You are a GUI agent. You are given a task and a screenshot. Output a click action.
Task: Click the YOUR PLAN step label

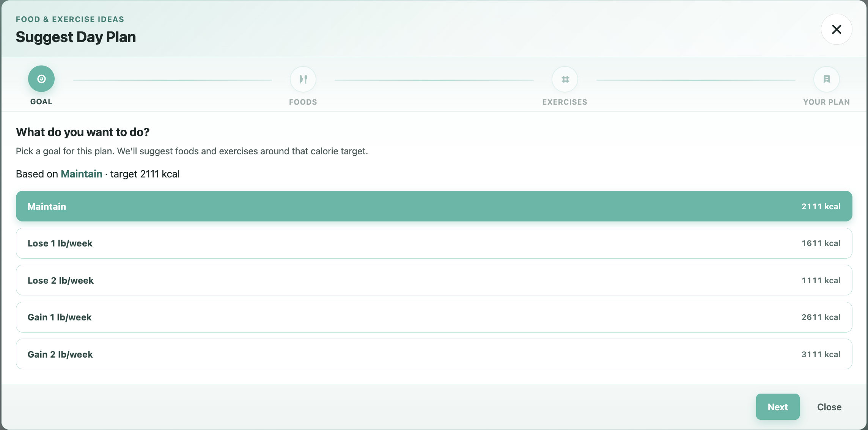click(827, 102)
